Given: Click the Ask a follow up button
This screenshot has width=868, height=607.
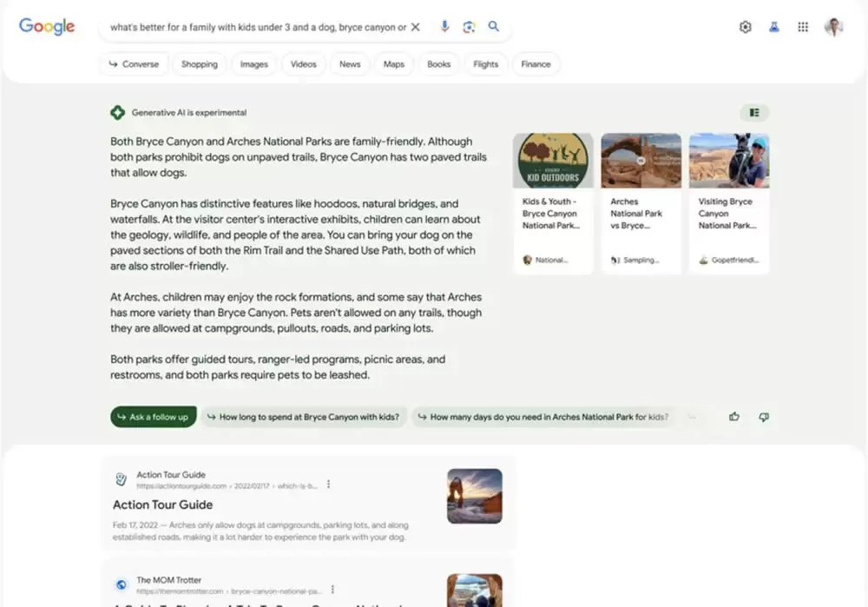Looking at the screenshot, I should [x=153, y=417].
